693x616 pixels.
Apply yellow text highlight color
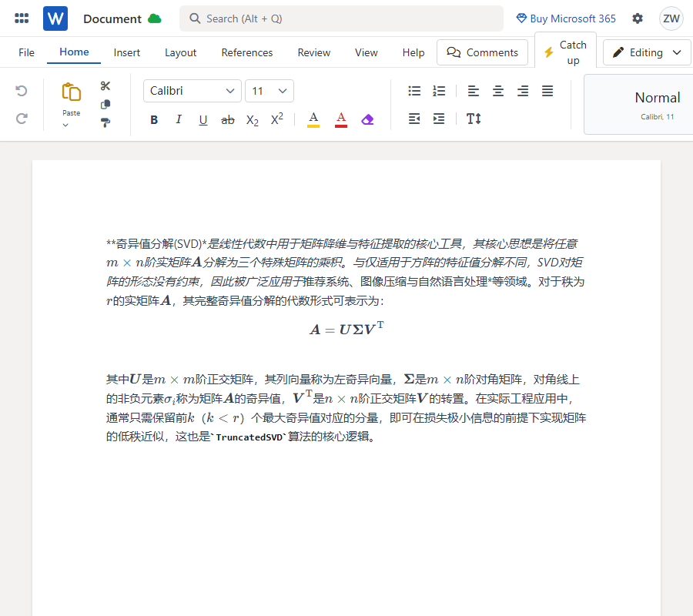313,119
